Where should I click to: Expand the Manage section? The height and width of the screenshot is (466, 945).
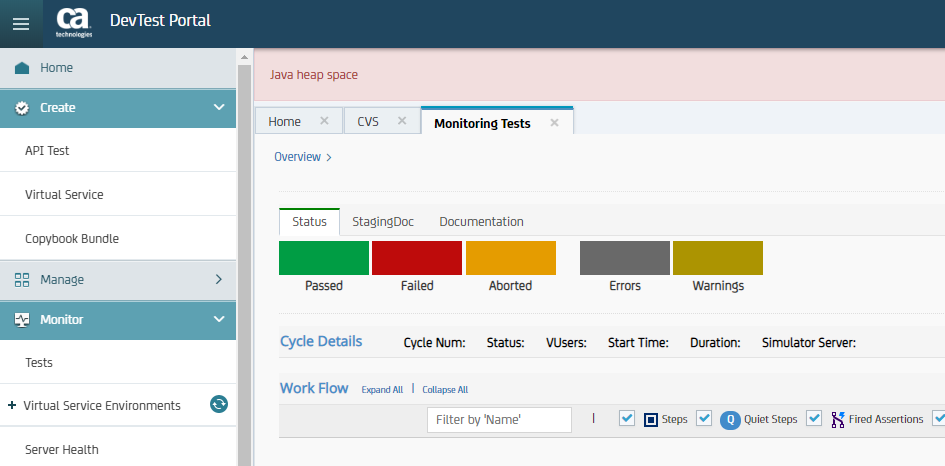pyautogui.click(x=219, y=280)
